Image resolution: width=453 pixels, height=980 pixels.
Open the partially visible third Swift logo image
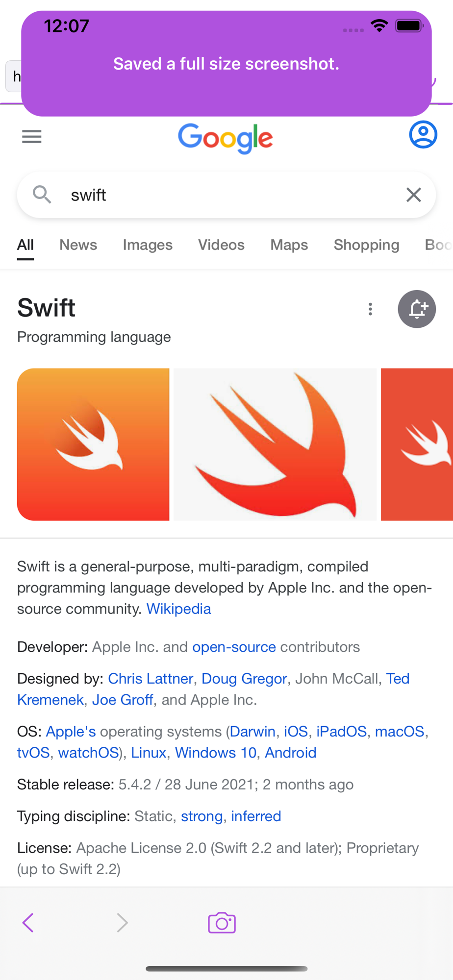click(417, 444)
